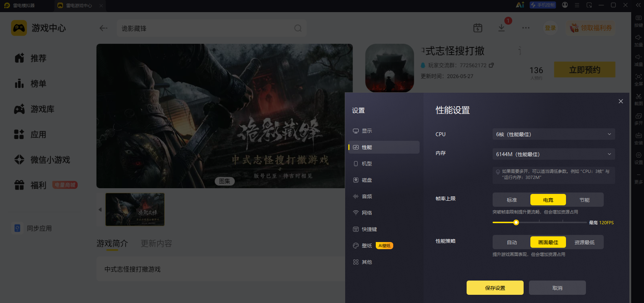Go back using the arrow beside search
Screen dimensions: 644x303
[103, 28]
